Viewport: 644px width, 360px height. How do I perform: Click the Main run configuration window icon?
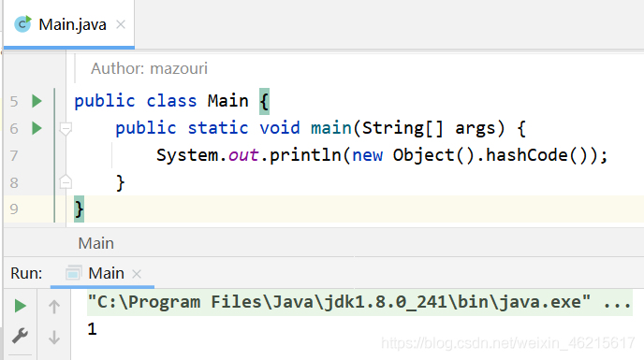pos(73,273)
